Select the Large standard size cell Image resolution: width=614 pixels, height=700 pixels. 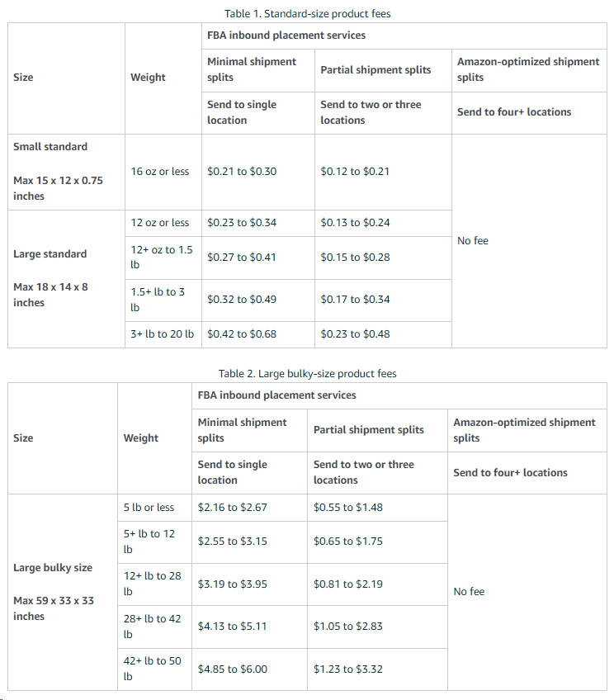point(66,279)
